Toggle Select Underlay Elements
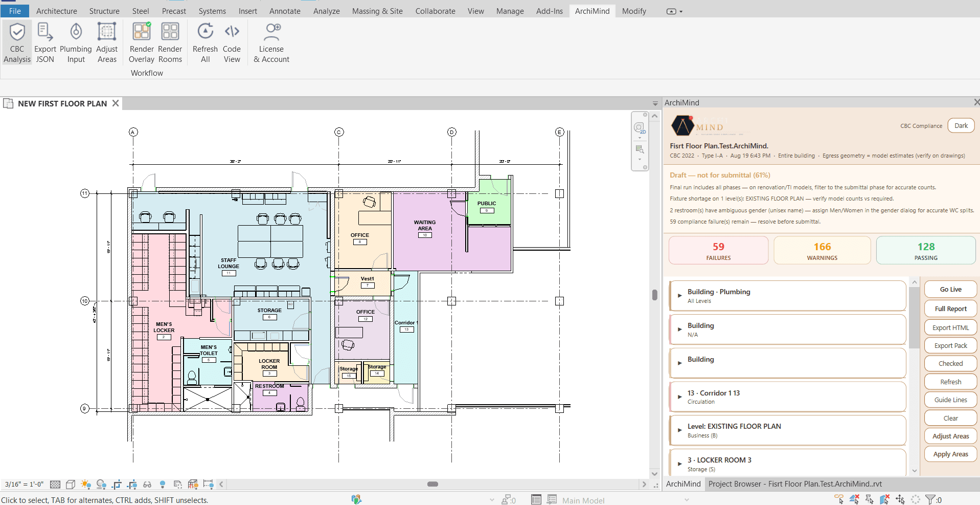 pyautogui.click(x=854, y=499)
